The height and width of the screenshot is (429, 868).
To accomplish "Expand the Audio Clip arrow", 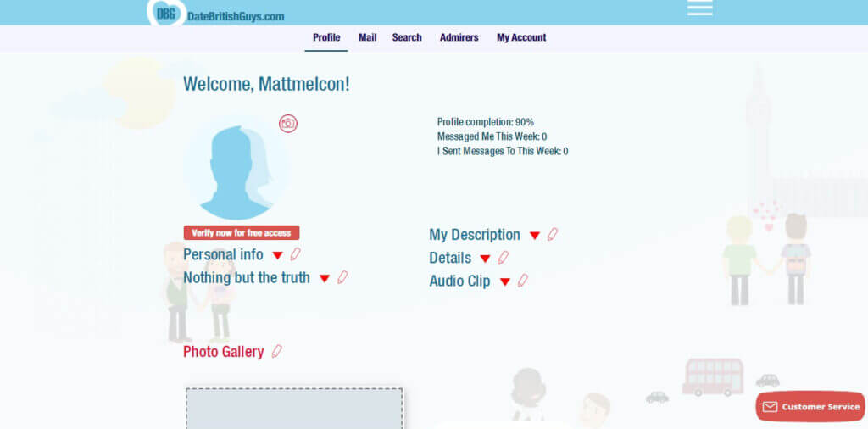I will point(505,281).
